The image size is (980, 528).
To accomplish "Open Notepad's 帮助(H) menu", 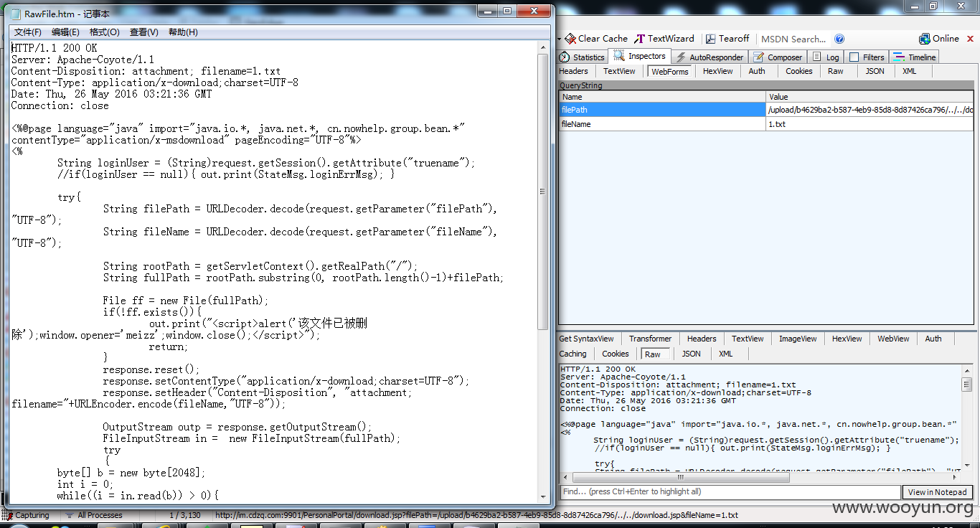I will pos(183,32).
